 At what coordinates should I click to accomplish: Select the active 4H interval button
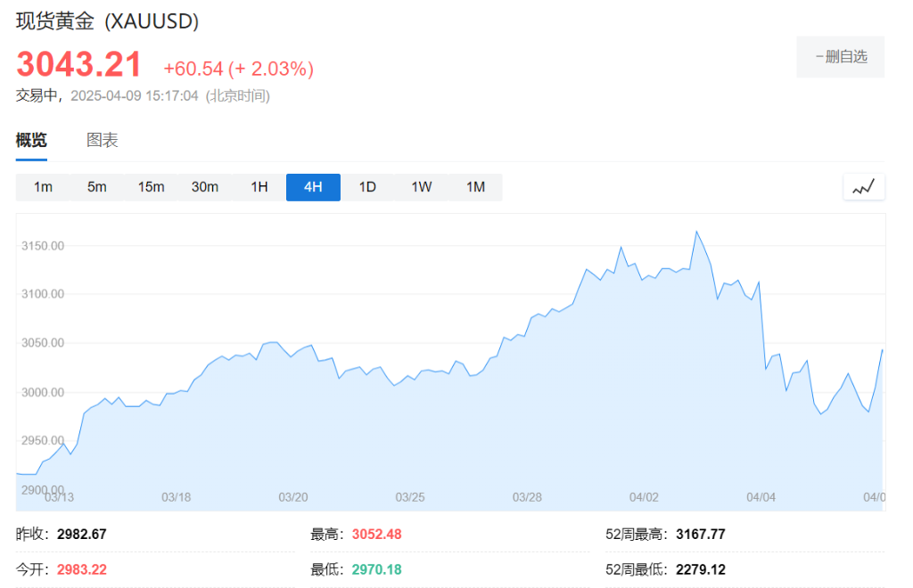(313, 187)
